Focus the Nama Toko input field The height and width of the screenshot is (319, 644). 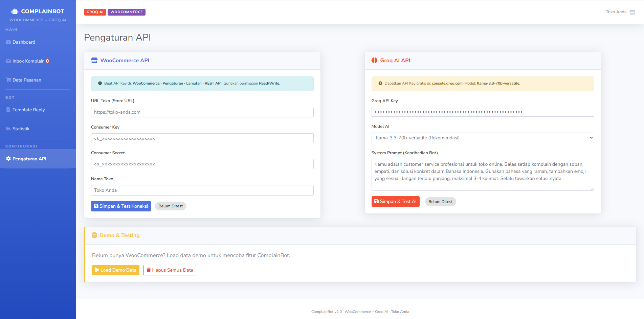(202, 190)
